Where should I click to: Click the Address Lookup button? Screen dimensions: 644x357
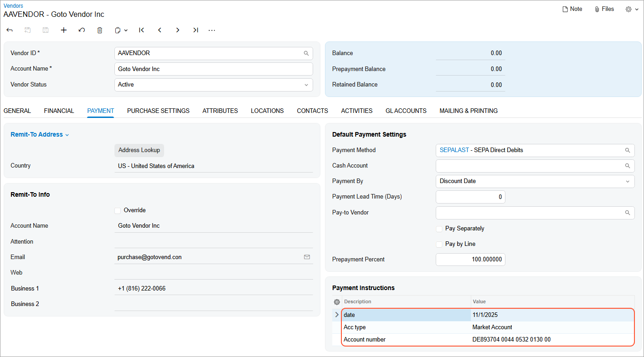[x=139, y=150]
